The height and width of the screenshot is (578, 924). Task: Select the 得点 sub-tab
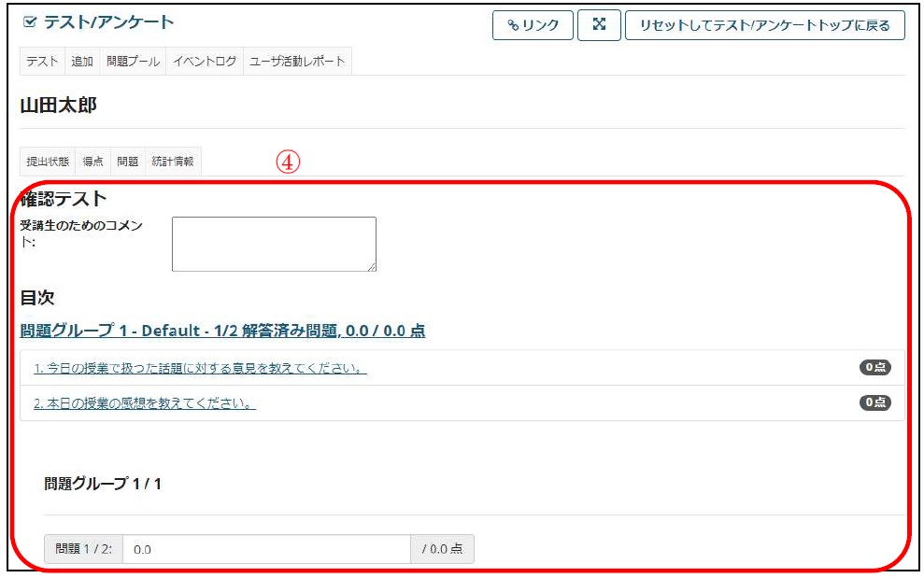tap(93, 162)
